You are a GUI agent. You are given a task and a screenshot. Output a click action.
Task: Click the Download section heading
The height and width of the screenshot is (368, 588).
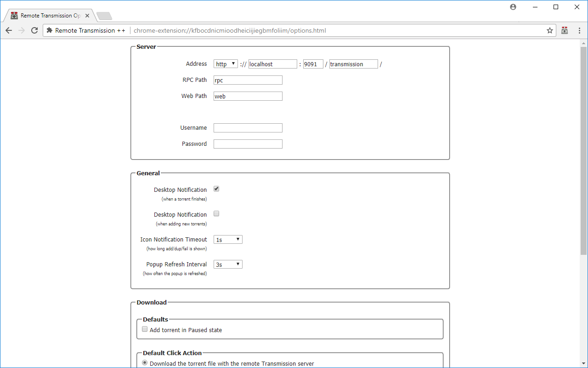(x=152, y=302)
